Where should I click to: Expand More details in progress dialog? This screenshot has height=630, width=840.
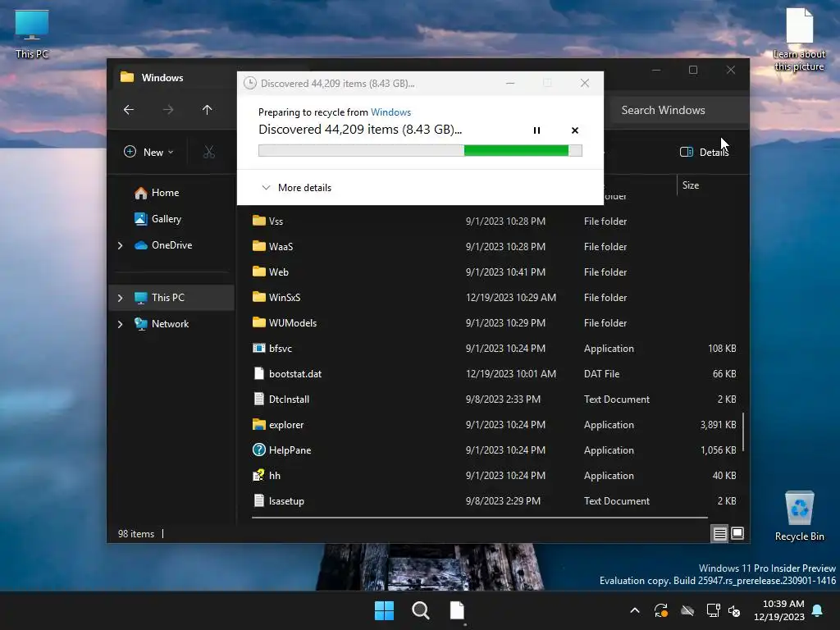(296, 188)
